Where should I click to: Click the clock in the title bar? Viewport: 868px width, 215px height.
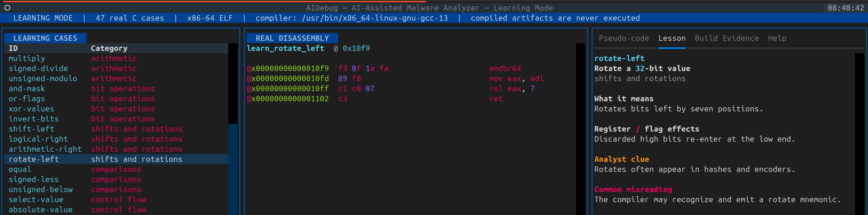(846, 8)
